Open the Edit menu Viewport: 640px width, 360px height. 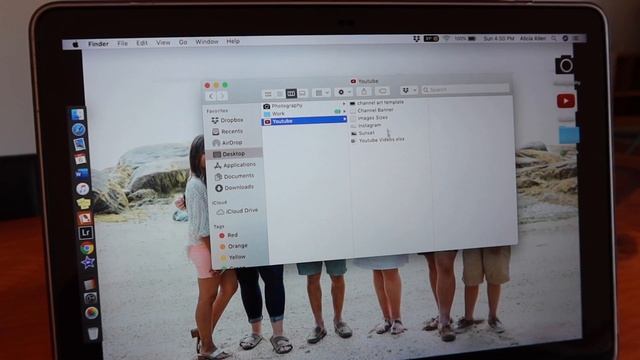click(142, 42)
